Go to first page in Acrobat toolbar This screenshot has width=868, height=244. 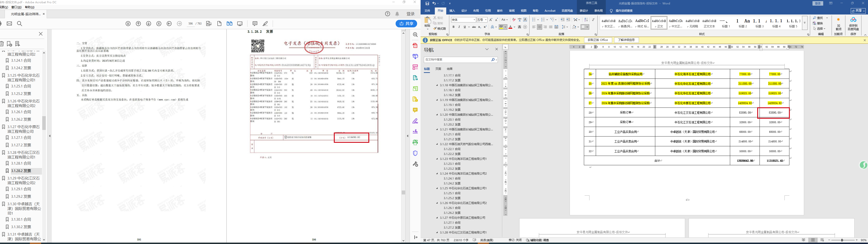coord(128,24)
